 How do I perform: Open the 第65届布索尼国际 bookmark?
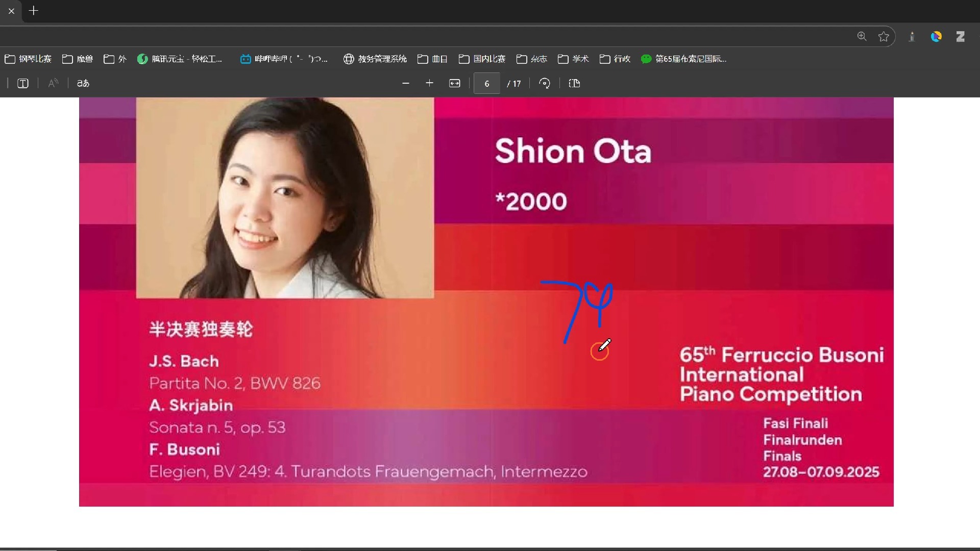[x=683, y=59]
